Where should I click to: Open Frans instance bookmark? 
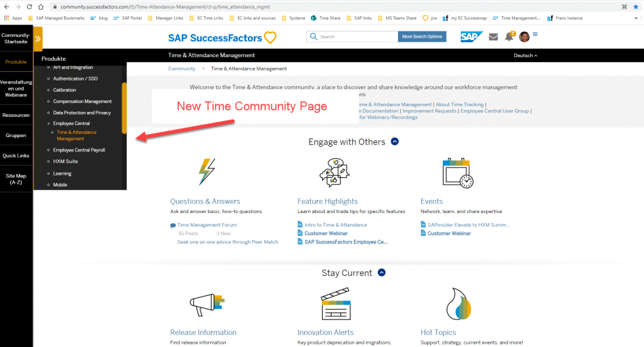click(565, 18)
